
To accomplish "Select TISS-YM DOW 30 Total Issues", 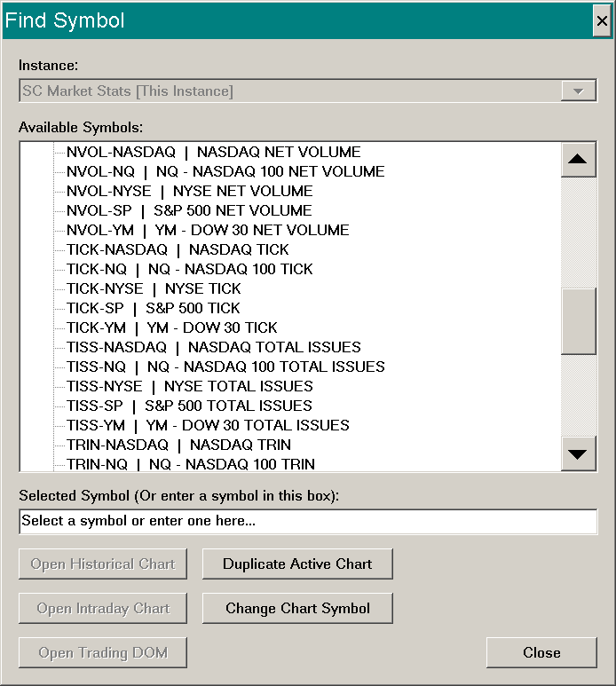I will coord(208,425).
